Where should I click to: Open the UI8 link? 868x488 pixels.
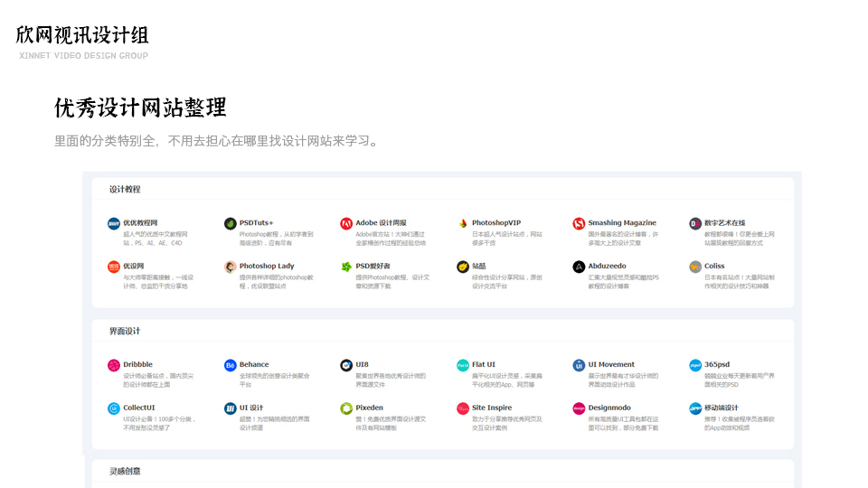362,364
